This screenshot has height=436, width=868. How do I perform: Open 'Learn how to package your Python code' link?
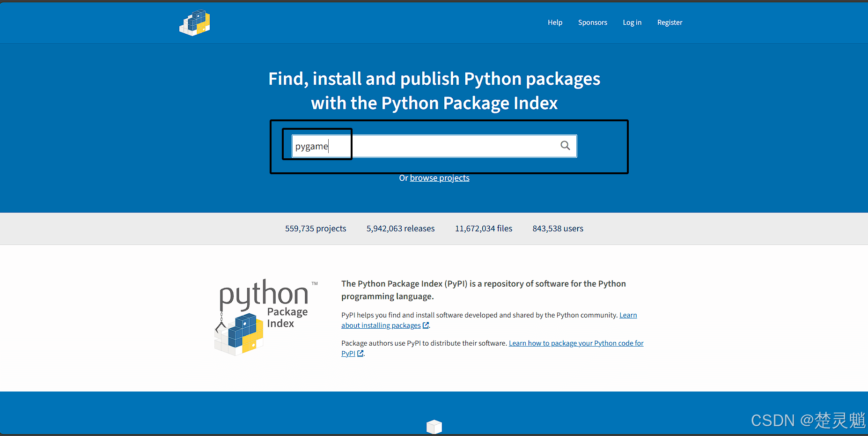pos(576,343)
